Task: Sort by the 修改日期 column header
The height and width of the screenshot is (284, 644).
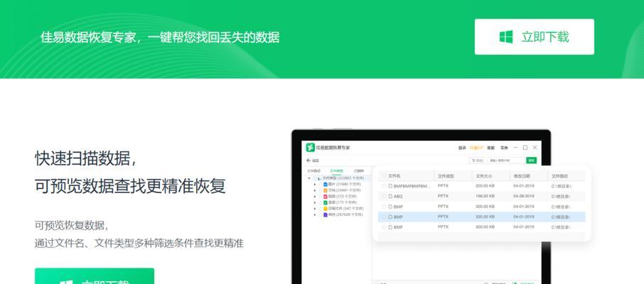Action: point(522,176)
